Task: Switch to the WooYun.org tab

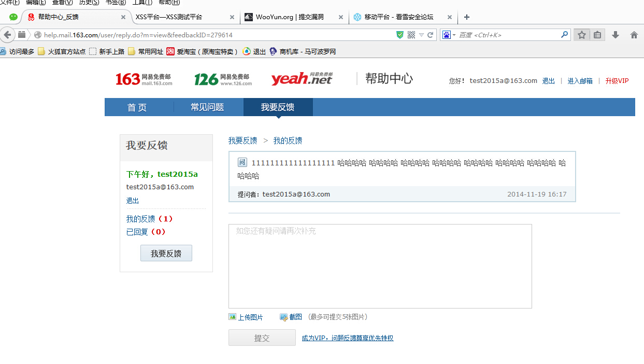Action: 294,17
